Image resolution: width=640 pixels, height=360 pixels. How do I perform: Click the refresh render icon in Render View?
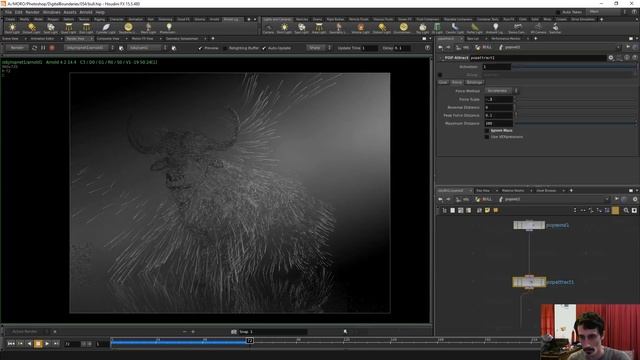[x=35, y=48]
